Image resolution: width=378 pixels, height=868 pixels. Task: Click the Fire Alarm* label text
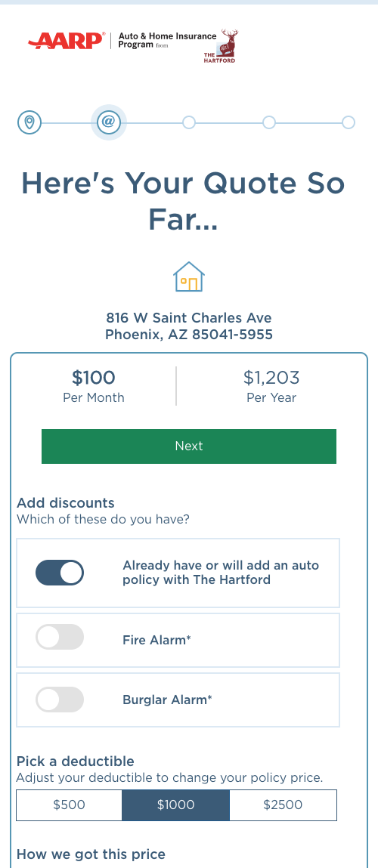coord(156,640)
